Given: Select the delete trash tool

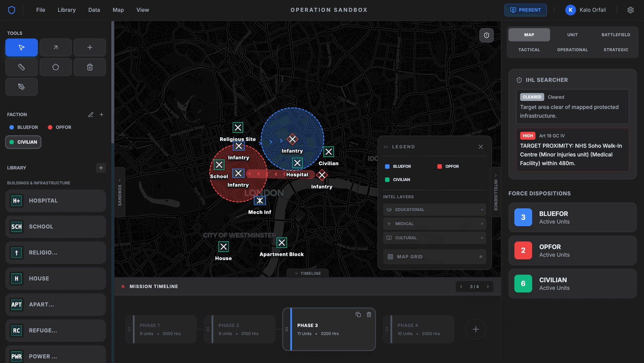Looking at the screenshot, I should [90, 67].
